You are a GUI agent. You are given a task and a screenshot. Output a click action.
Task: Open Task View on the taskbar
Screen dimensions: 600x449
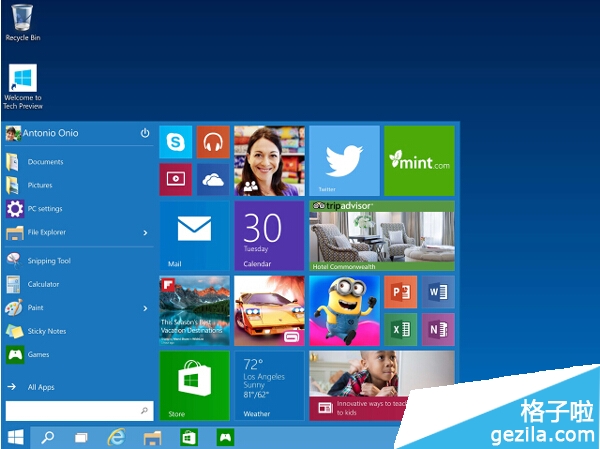pos(81,437)
